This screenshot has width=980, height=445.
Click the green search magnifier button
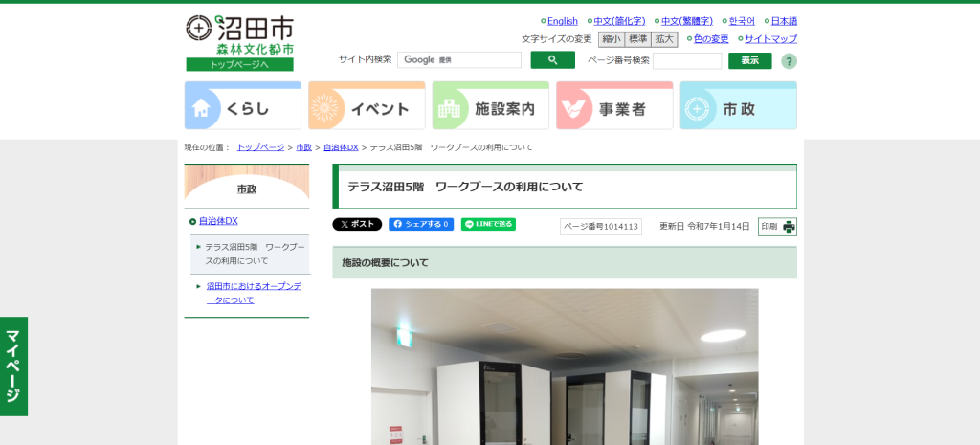click(552, 60)
